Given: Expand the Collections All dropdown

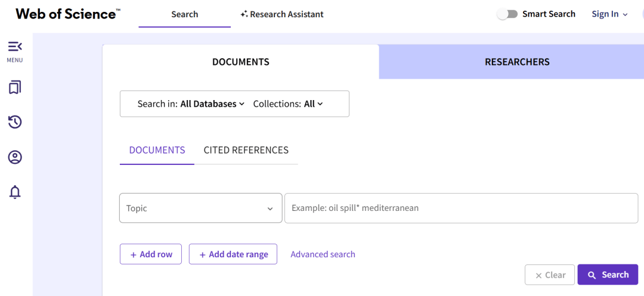Looking at the screenshot, I should click(x=288, y=104).
